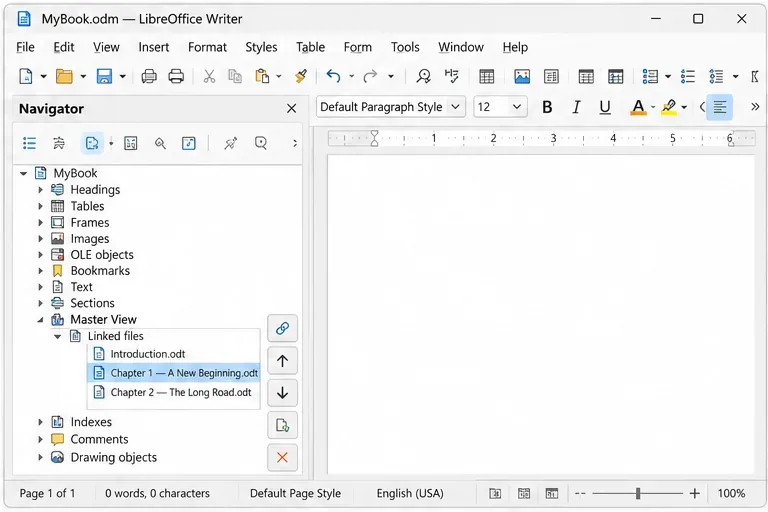Image resolution: width=768 pixels, height=512 pixels.
Task: Click the zoom slider handle
Action: 638,493
